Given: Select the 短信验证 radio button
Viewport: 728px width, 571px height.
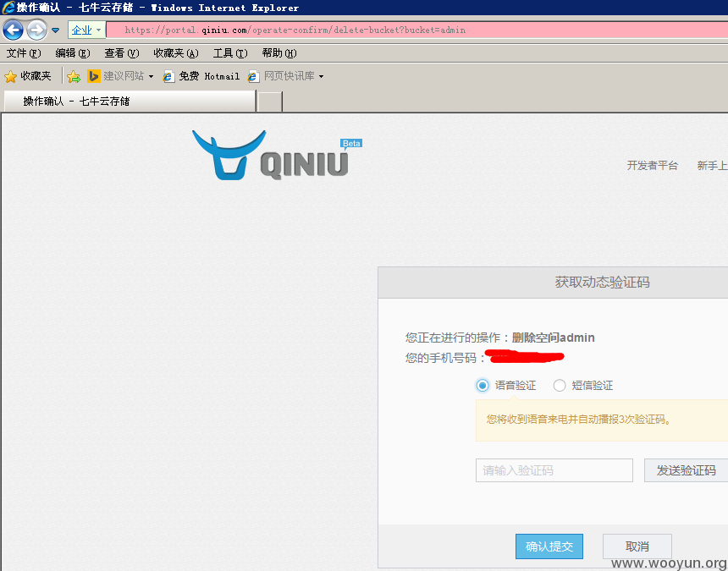Looking at the screenshot, I should point(560,386).
